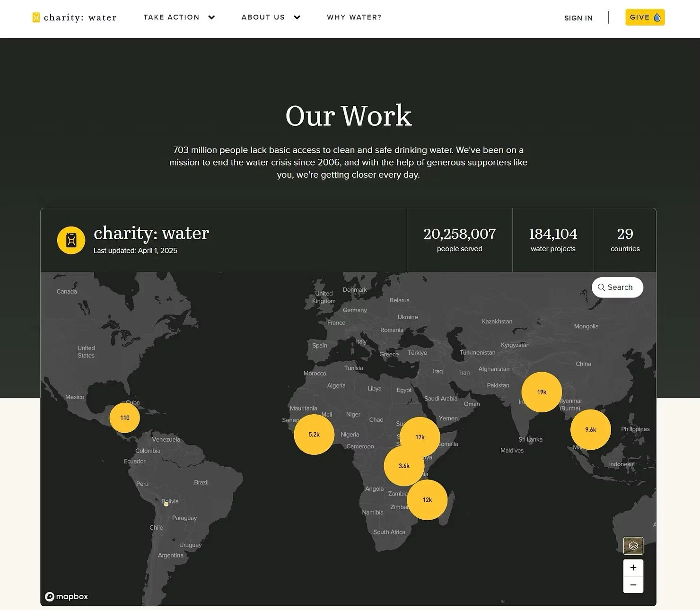The height and width of the screenshot is (610, 700).
Task: Open the map Search field
Action: coord(617,288)
